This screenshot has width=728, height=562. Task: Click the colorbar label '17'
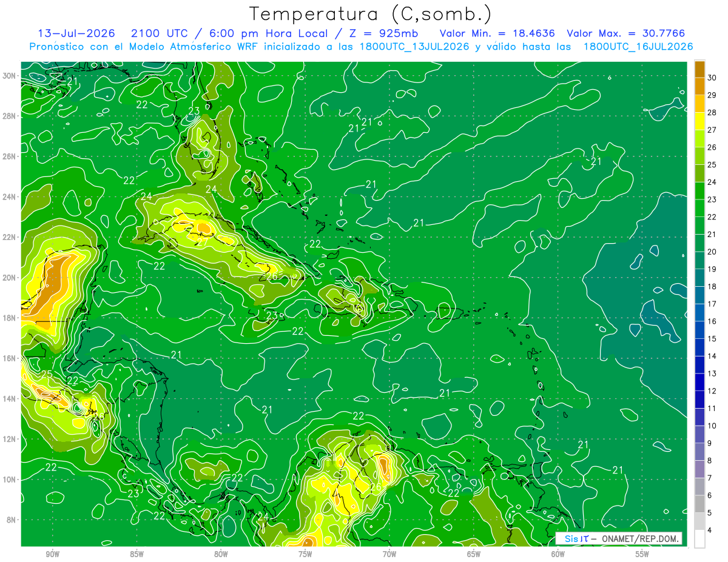point(712,304)
